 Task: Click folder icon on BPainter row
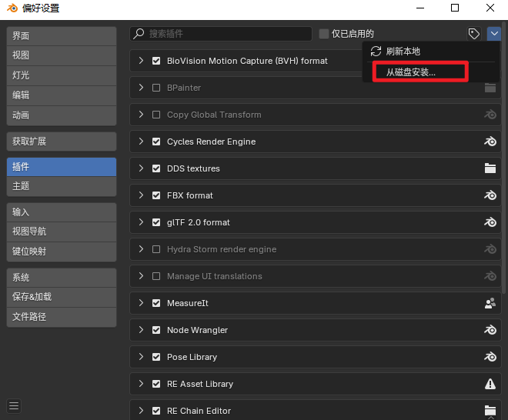point(490,88)
